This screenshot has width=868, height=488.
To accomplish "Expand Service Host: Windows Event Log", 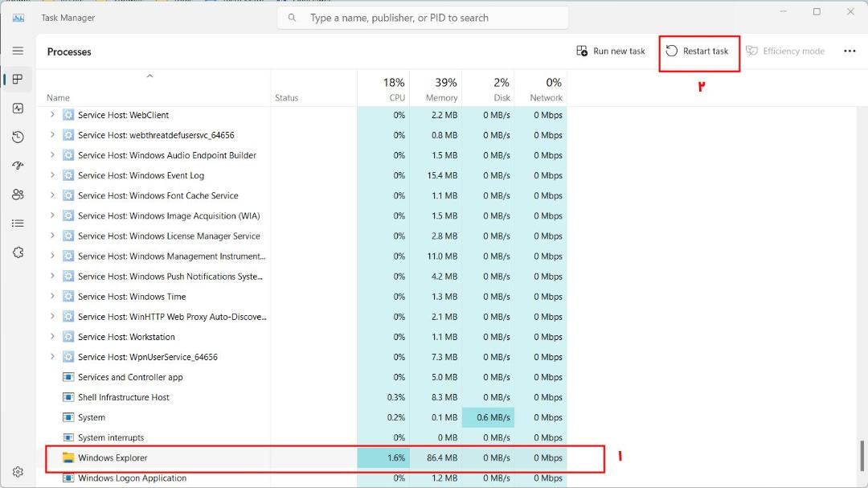I will (x=52, y=175).
